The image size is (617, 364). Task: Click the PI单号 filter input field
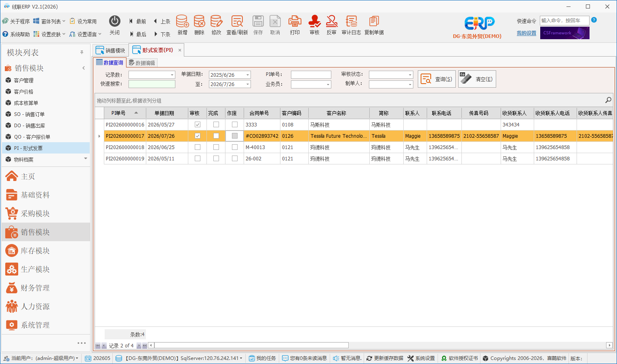click(x=311, y=75)
